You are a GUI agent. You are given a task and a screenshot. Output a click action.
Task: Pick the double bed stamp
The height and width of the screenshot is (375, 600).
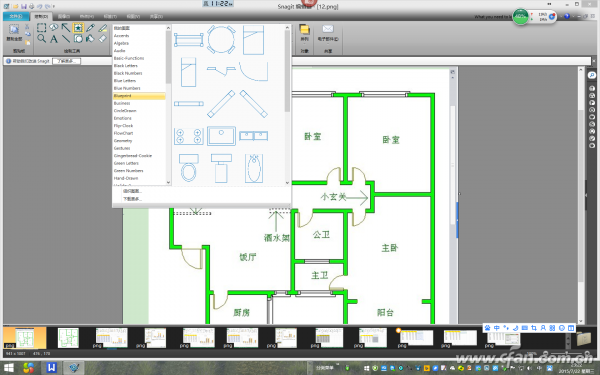[253, 40]
